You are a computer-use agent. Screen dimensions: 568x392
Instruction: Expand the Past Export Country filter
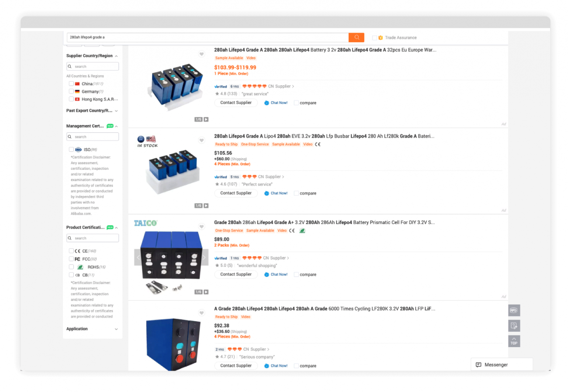coord(116,111)
